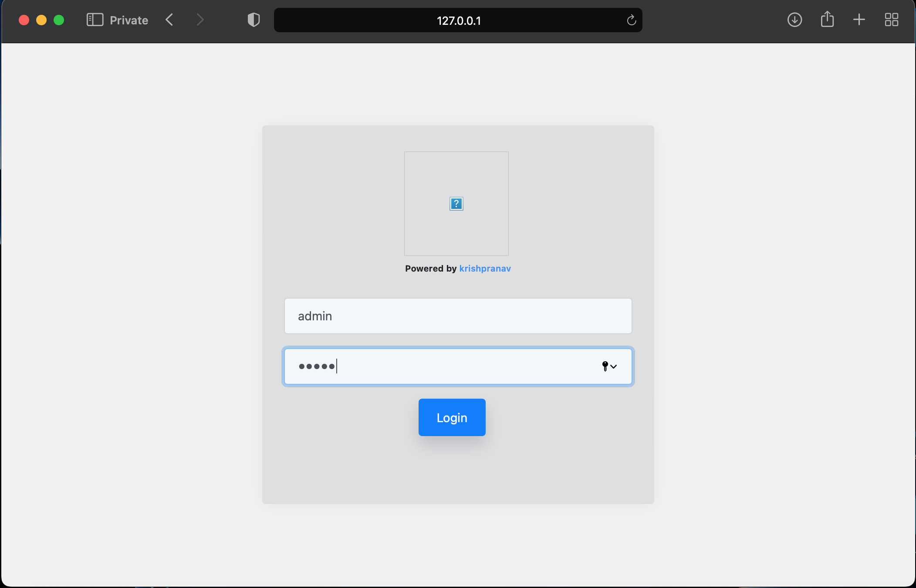Screen dimensions: 916x588
Task: Go back with the left arrow
Action: click(169, 20)
